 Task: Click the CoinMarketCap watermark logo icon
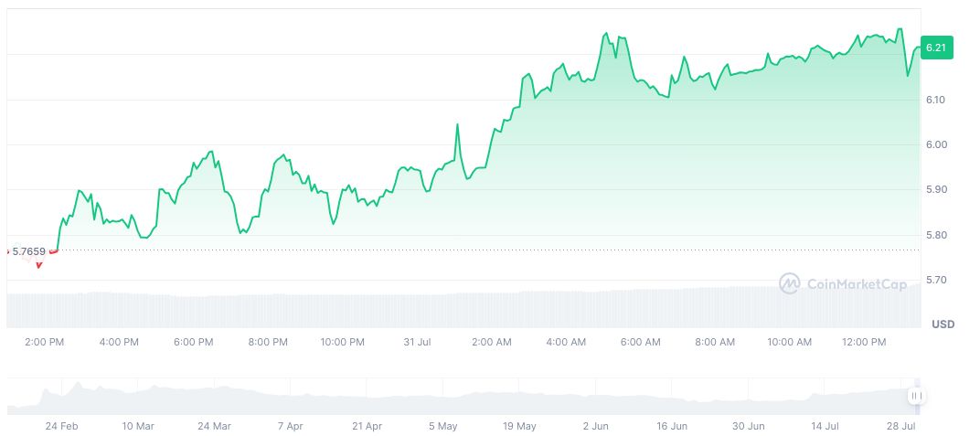[x=789, y=284]
